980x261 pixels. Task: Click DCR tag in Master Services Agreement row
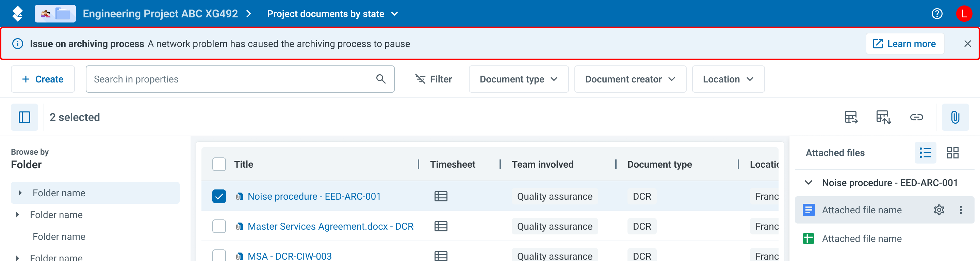[642, 227]
